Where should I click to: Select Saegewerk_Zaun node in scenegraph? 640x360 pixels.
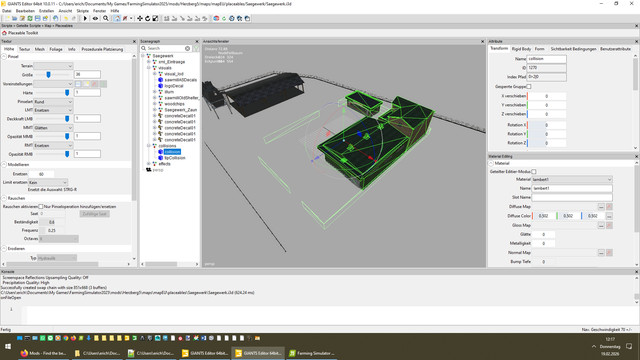click(x=180, y=110)
